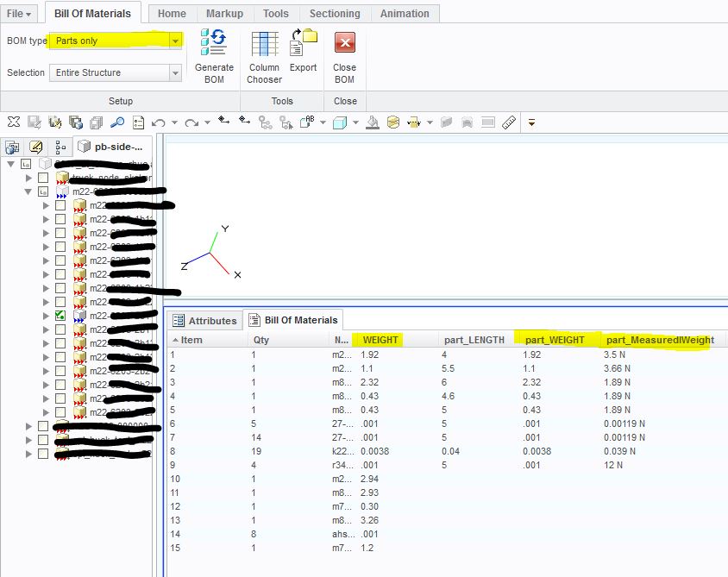Open the toolbar customize arrow
Screen dimensions: 728x577
click(x=531, y=123)
